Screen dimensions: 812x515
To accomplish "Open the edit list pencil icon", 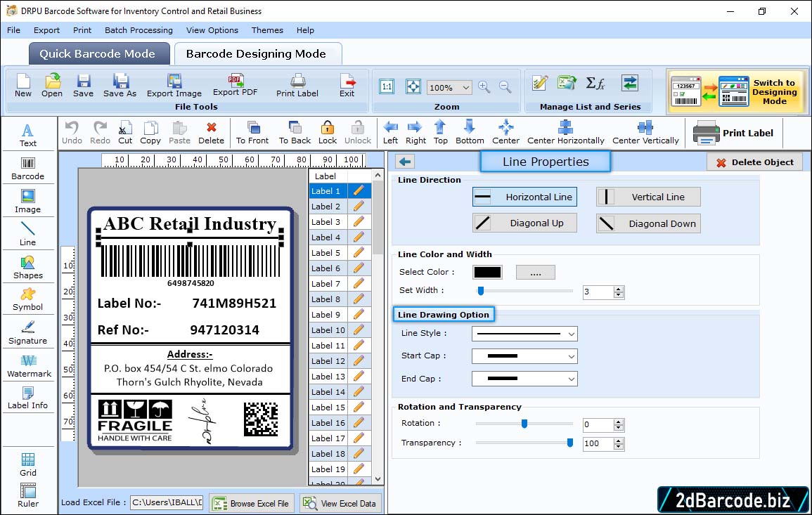I will [x=540, y=83].
